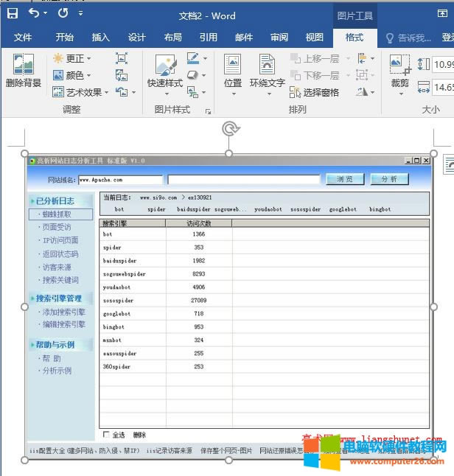Select the 格式 (Format) picture tools tab

click(355, 38)
